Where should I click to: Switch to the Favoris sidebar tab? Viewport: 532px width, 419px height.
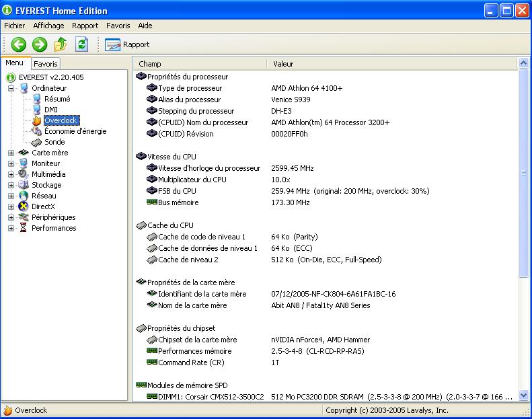coord(46,64)
